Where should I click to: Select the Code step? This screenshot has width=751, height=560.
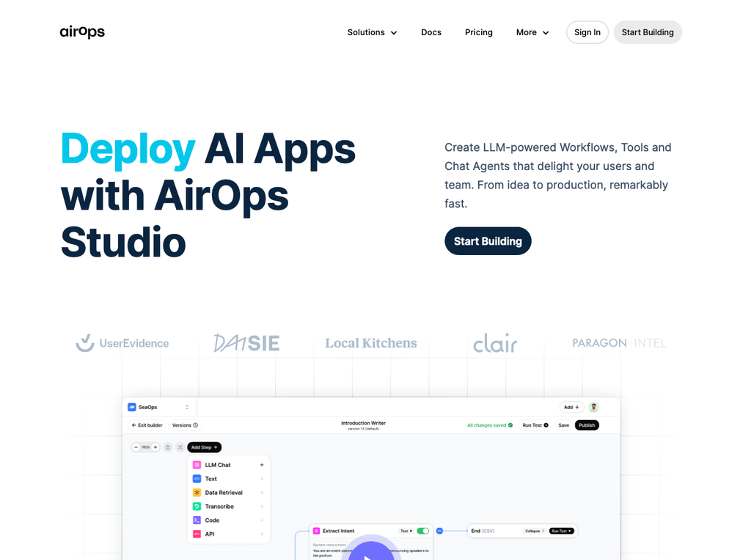(x=229, y=520)
